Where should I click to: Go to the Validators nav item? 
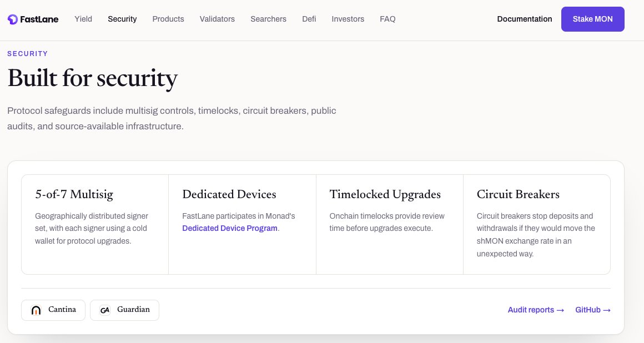(217, 19)
